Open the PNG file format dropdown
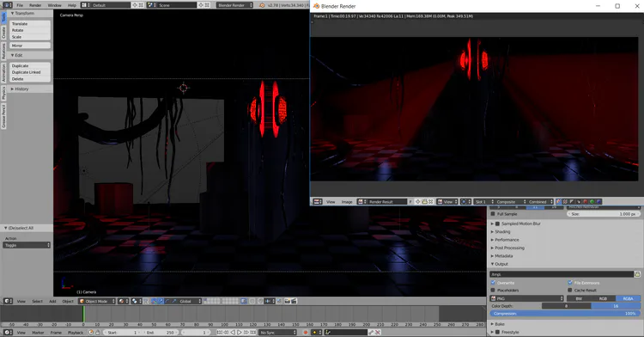 coord(527,298)
